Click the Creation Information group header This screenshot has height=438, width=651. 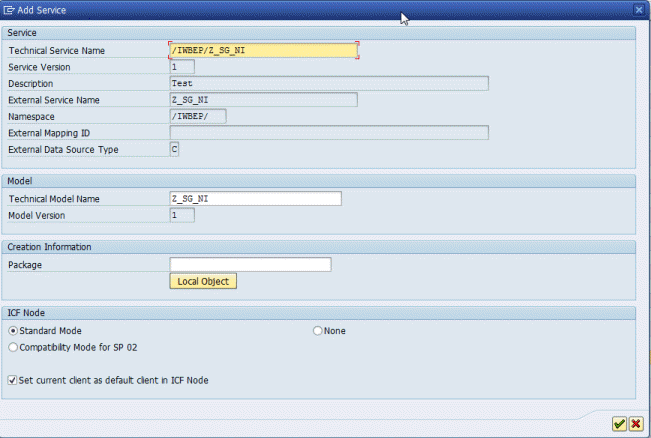[x=49, y=247]
